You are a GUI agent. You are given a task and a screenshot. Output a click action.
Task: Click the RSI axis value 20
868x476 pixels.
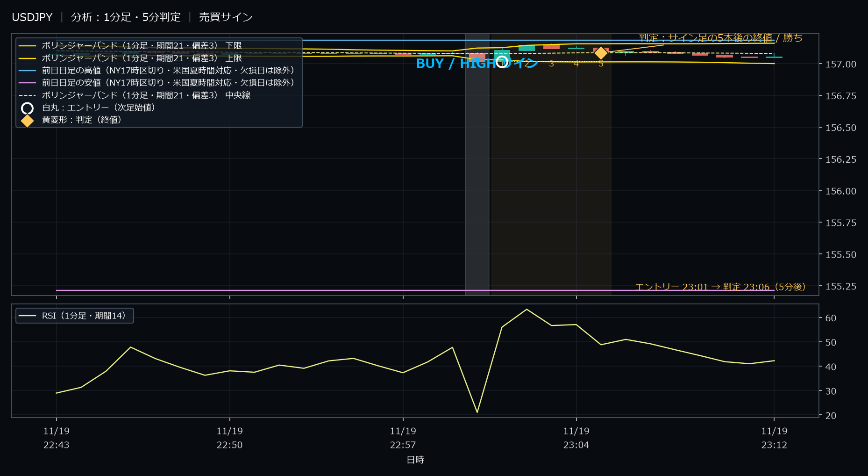(831, 415)
